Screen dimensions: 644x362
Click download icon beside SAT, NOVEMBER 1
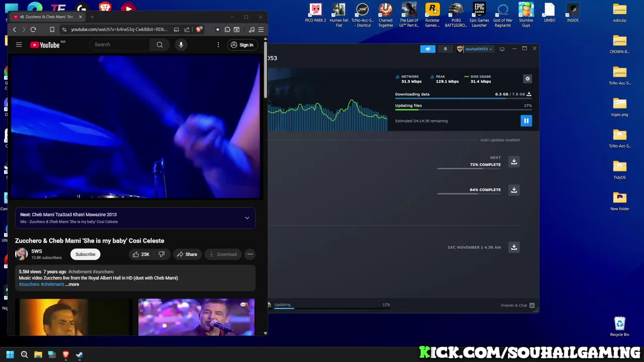(x=514, y=247)
